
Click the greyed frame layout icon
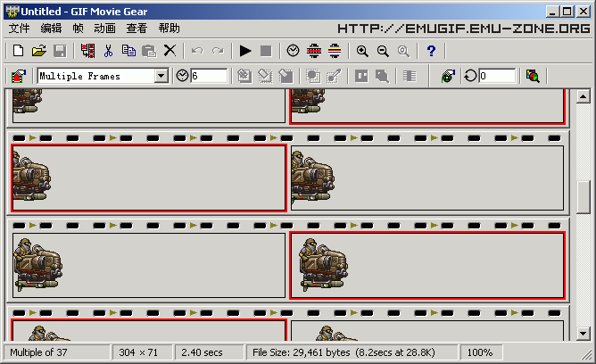tap(361, 76)
